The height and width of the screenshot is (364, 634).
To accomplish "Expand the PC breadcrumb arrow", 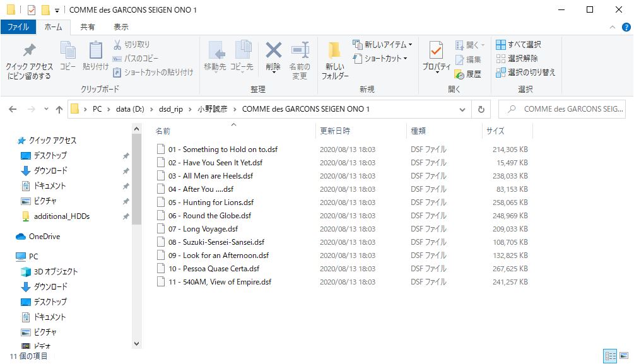I will 109,109.
